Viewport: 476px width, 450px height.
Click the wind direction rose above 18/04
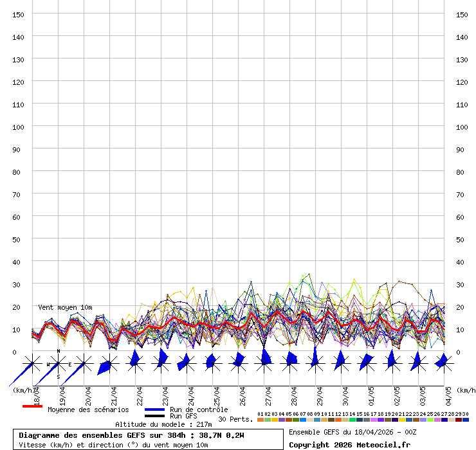point(32,364)
